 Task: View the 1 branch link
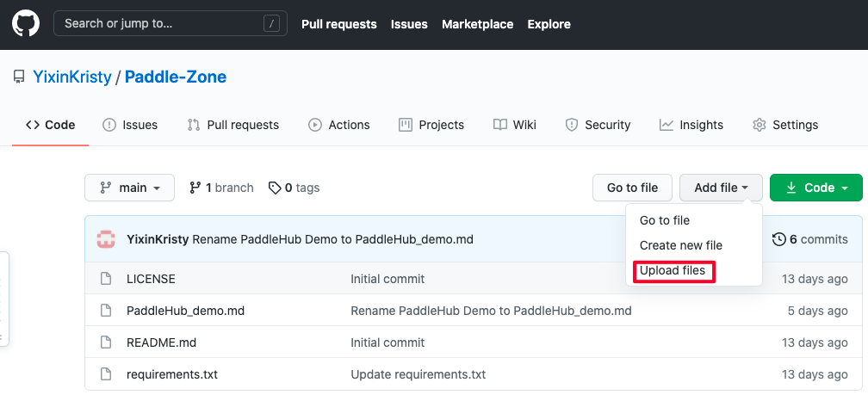coord(221,188)
